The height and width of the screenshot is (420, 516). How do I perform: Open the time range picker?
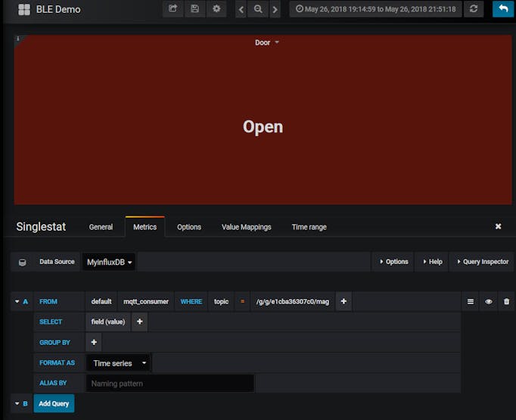375,9
